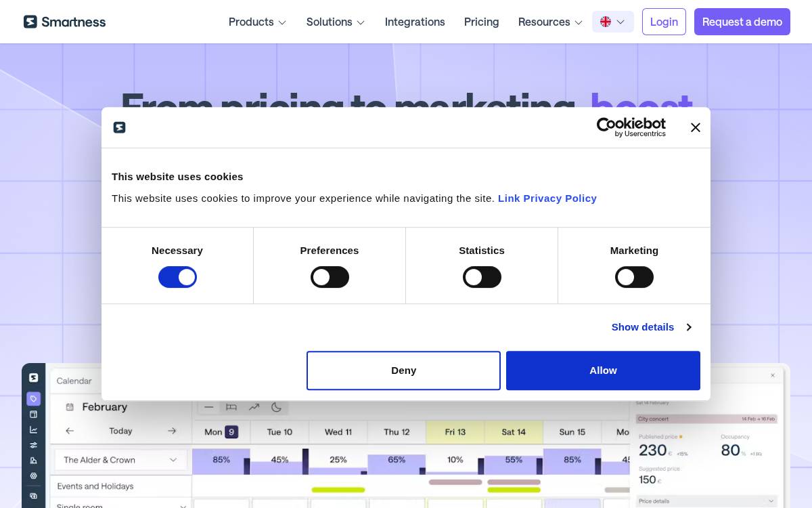
Task: Open the Link Privacy Policy link
Action: [547, 198]
